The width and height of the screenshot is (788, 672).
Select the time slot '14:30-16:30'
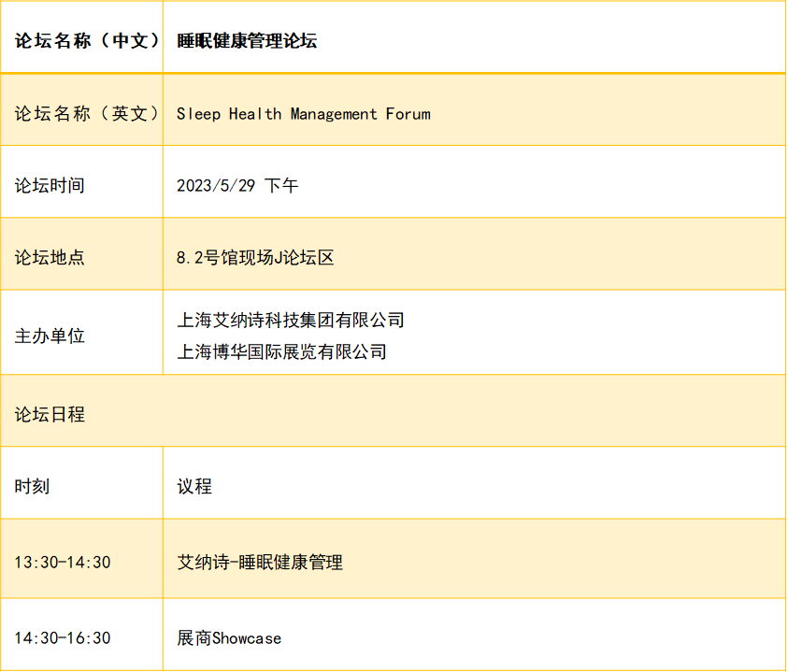(63, 637)
